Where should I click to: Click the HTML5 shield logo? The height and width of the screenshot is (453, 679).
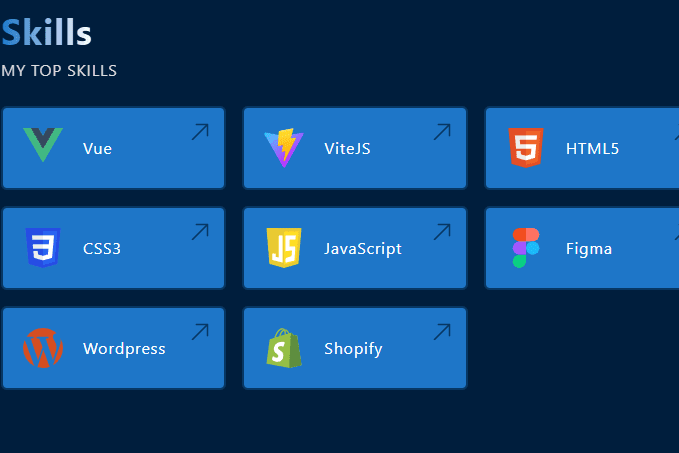[x=526, y=148]
